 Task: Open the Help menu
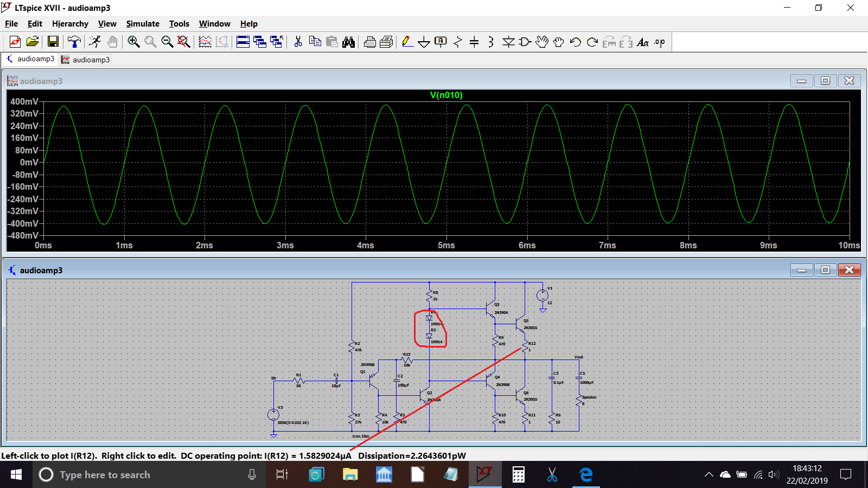pyautogui.click(x=248, y=24)
